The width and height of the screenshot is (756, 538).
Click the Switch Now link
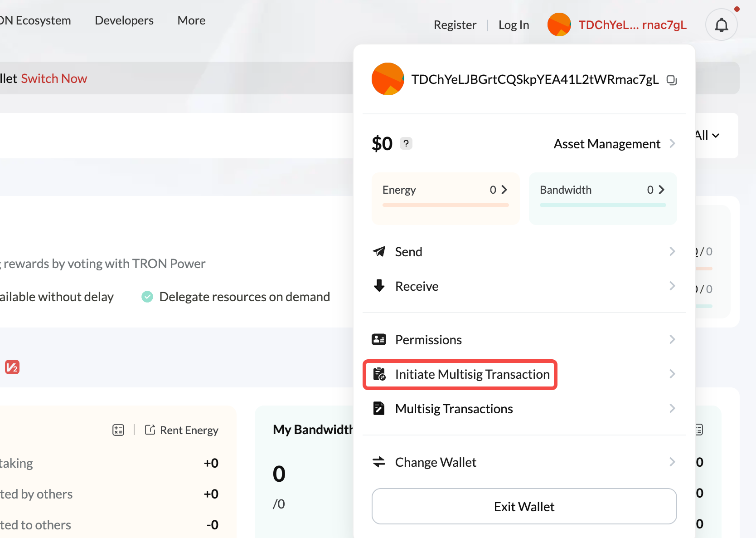pos(54,78)
